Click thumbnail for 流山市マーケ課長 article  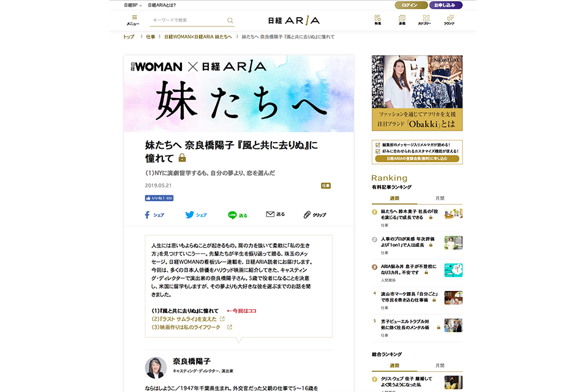(453, 298)
